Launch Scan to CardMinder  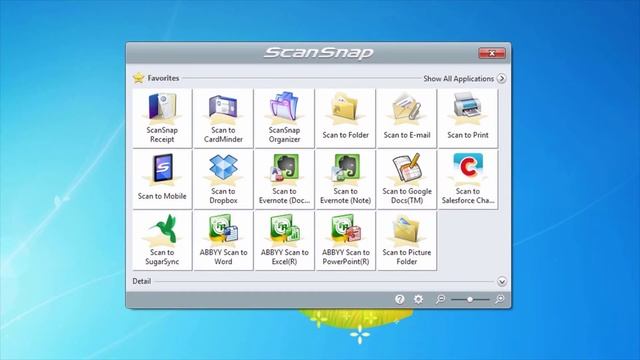tap(223, 118)
